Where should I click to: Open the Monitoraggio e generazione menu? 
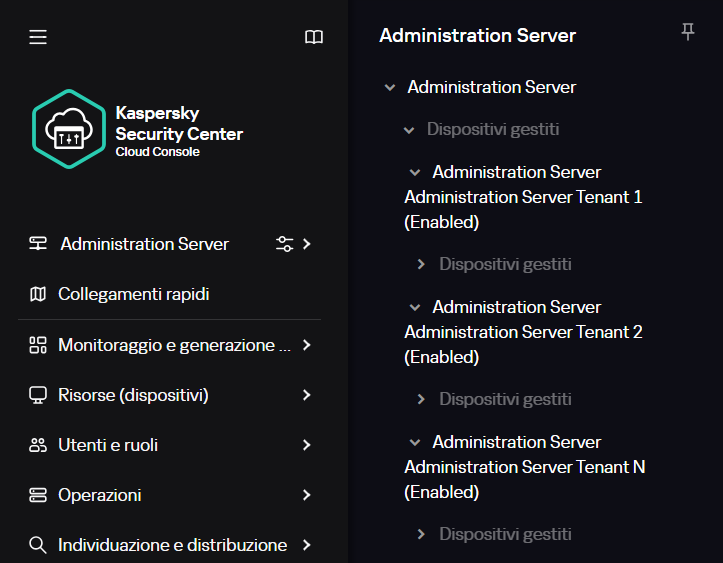pos(174,345)
